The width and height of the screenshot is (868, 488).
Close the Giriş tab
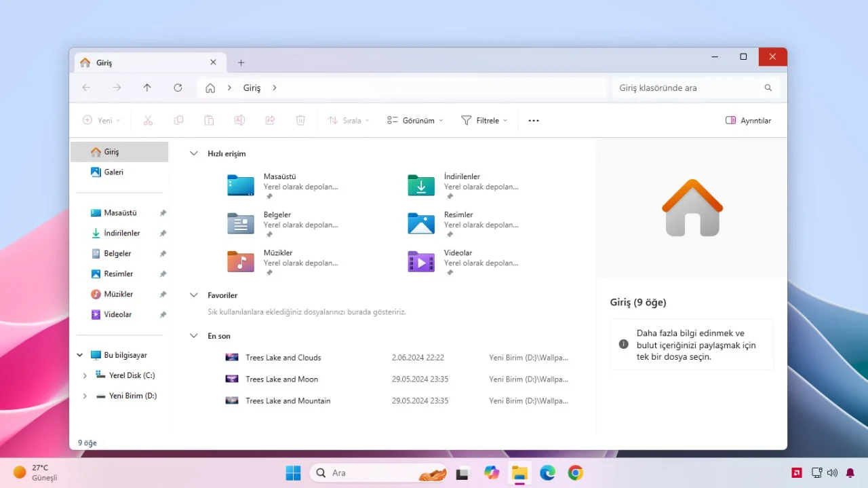(x=213, y=62)
